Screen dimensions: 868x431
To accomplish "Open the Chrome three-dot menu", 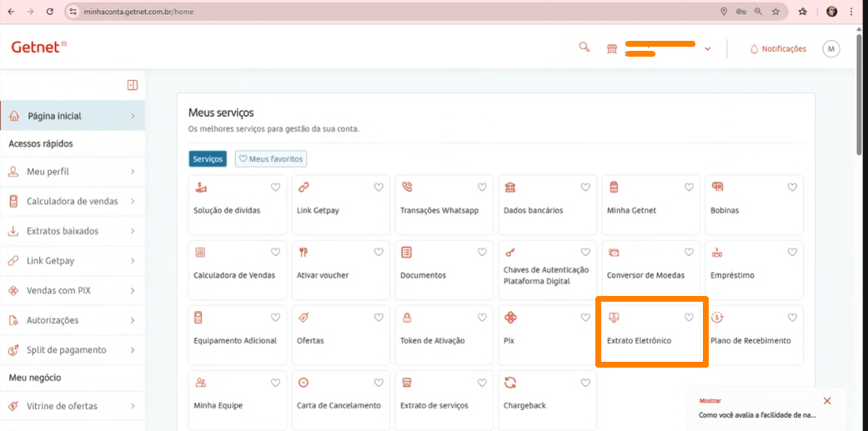I will [x=850, y=12].
